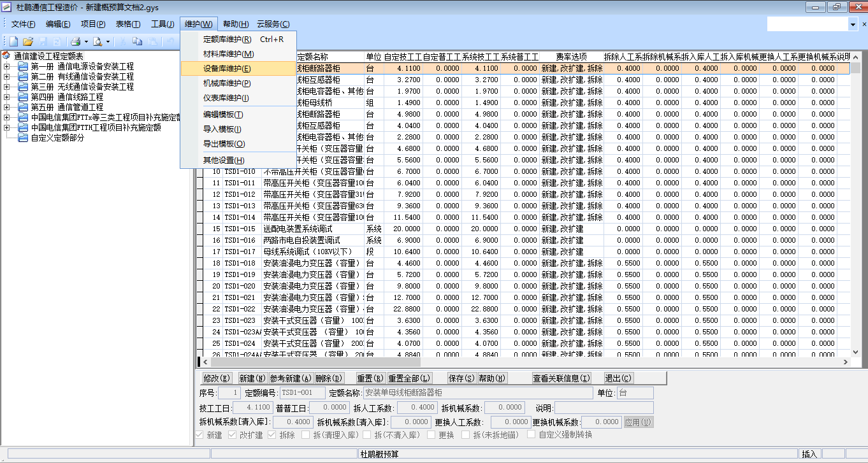Expand the 第二册 有线通信设备安装工程 tree node
The height and width of the screenshot is (463, 868).
click(7, 76)
